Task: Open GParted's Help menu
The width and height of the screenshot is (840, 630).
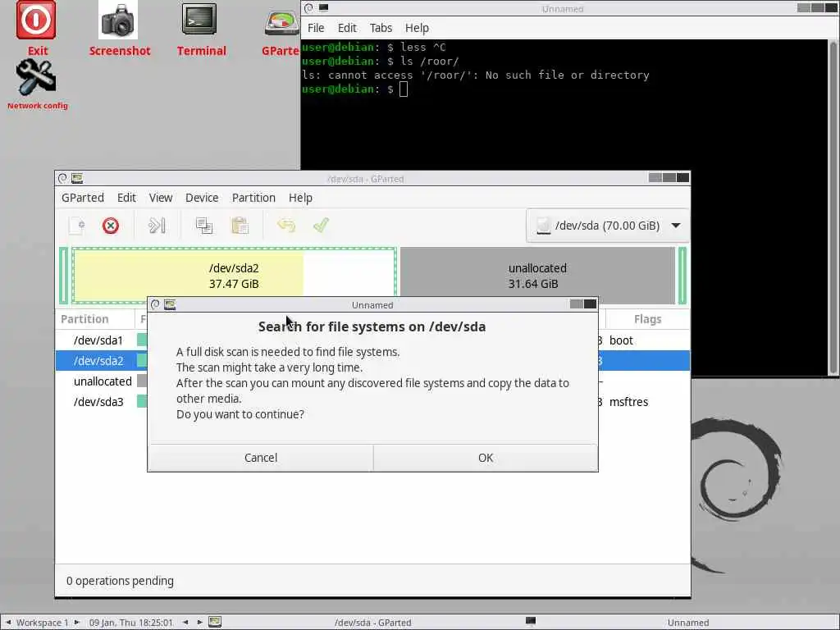Action: (300, 198)
